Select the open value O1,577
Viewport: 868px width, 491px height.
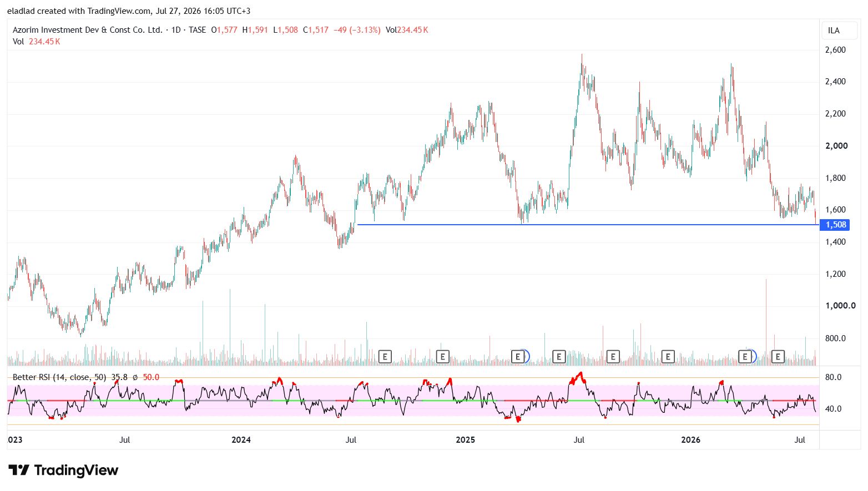point(224,30)
